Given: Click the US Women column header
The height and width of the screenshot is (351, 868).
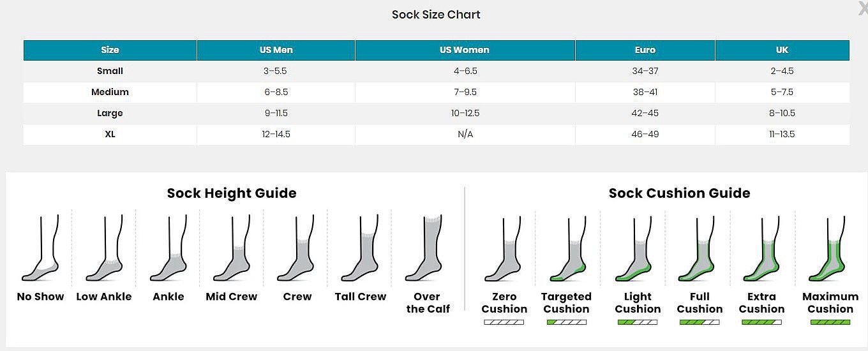Looking at the screenshot, I should [x=465, y=50].
